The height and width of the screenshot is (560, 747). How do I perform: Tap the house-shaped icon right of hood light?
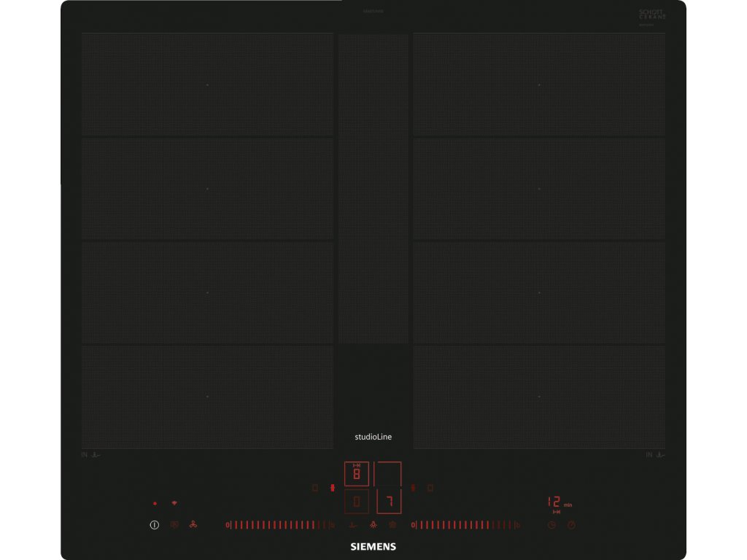click(392, 524)
